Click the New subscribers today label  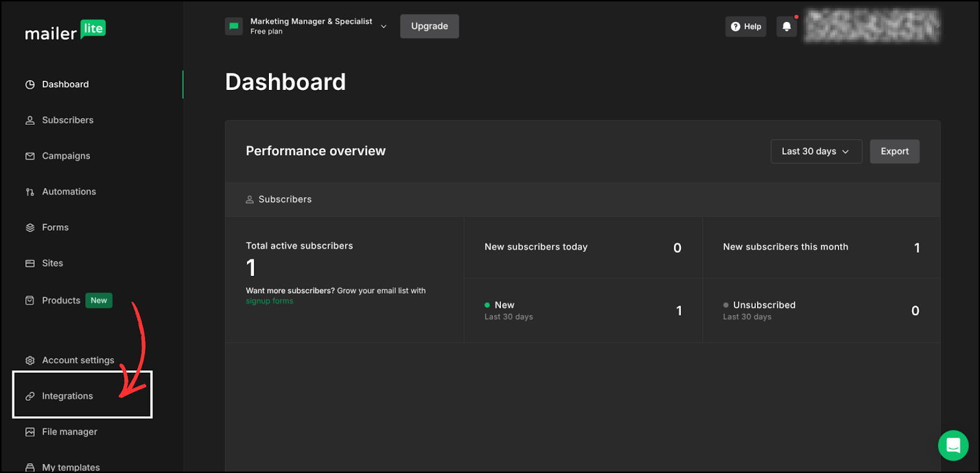click(x=536, y=247)
